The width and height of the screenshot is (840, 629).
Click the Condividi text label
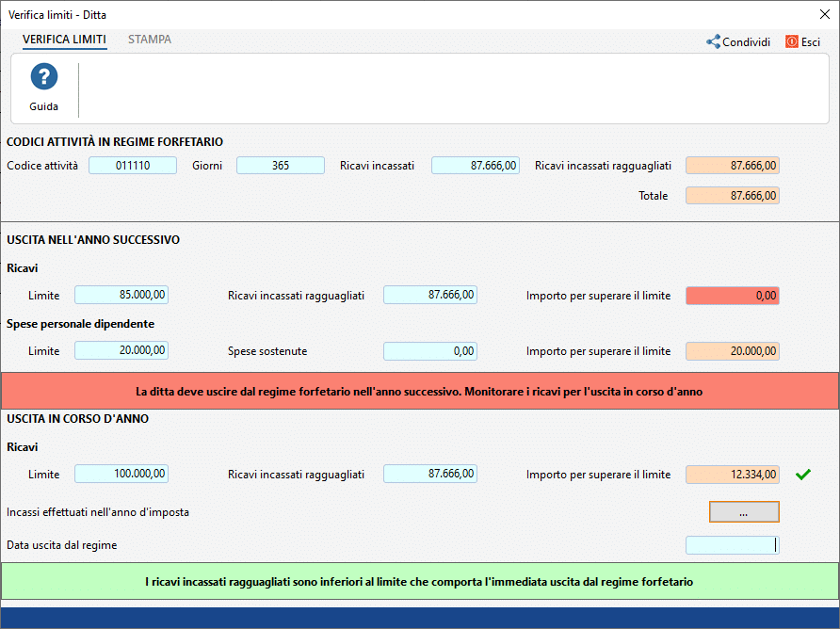click(x=746, y=41)
